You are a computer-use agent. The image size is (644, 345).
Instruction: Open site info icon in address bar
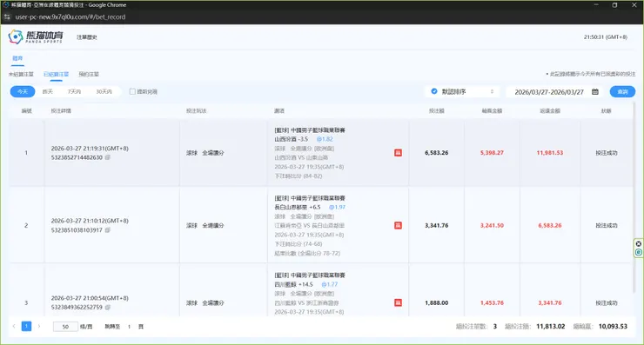point(7,17)
